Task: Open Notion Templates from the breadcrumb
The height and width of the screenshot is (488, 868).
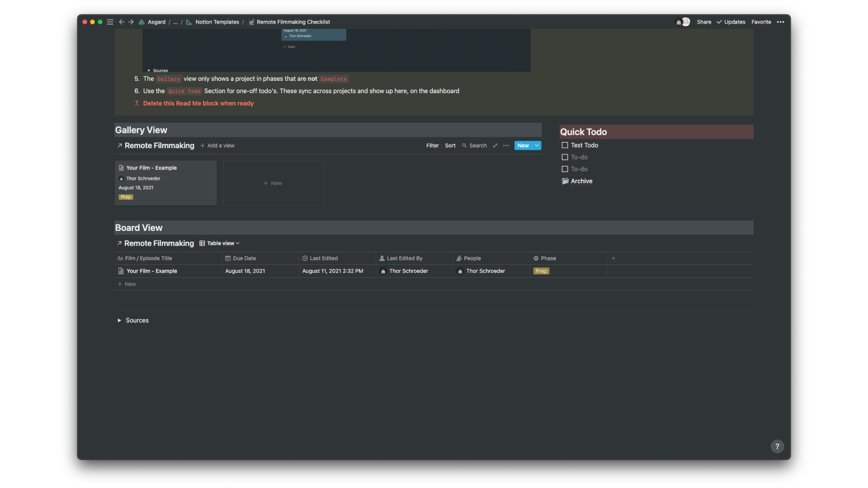Action: pos(217,22)
